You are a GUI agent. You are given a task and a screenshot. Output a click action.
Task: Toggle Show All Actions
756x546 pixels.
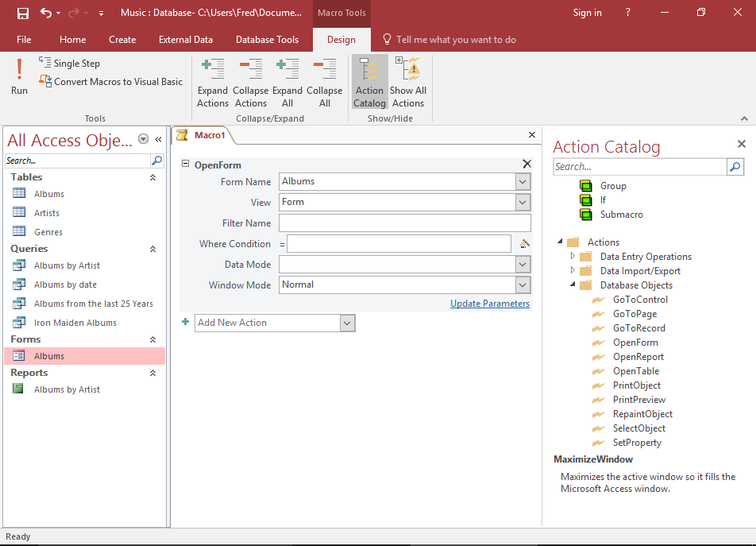coord(408,83)
